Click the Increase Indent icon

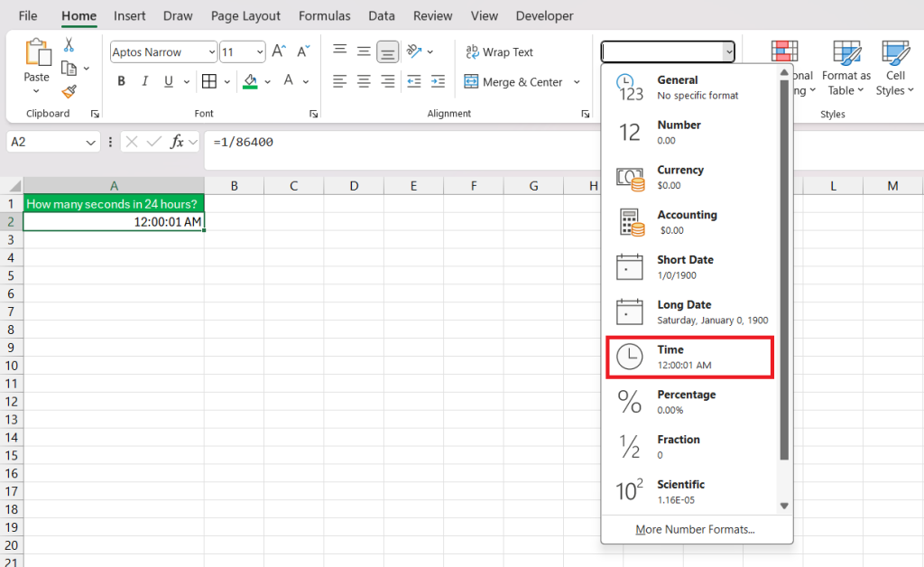coord(438,82)
